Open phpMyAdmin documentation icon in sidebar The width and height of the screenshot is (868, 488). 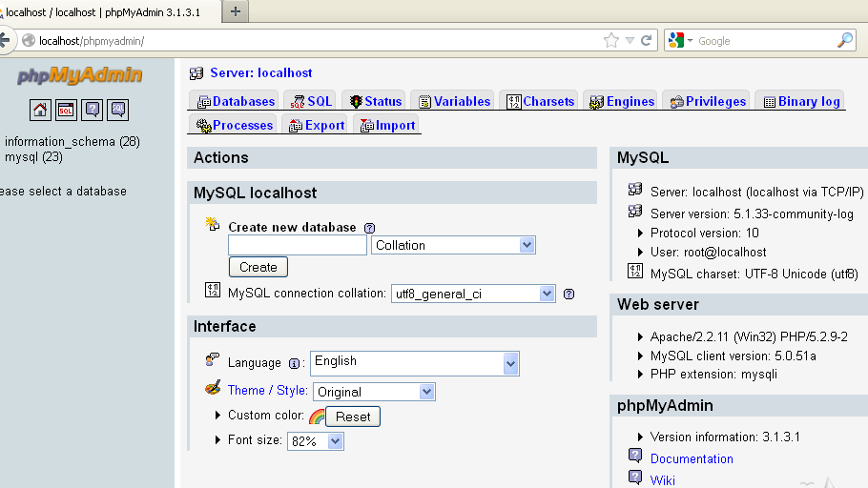92,111
